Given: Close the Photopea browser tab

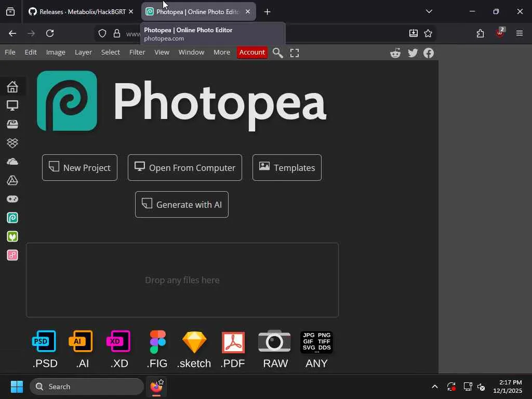Looking at the screenshot, I should tap(248, 11).
